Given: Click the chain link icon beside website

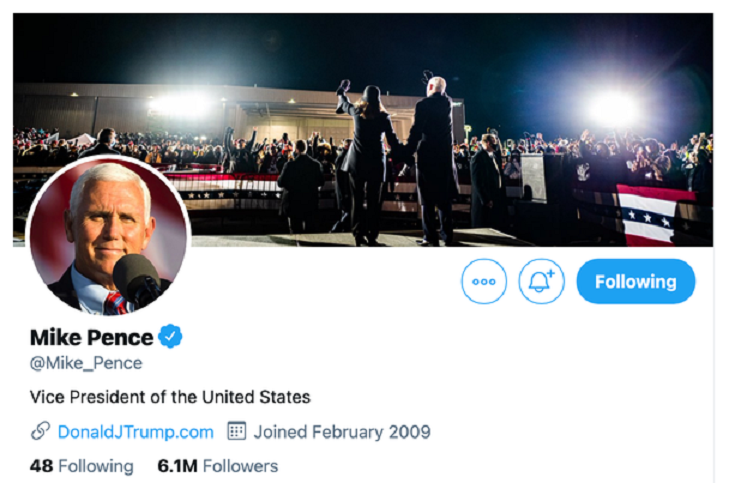Looking at the screenshot, I should 40,432.
